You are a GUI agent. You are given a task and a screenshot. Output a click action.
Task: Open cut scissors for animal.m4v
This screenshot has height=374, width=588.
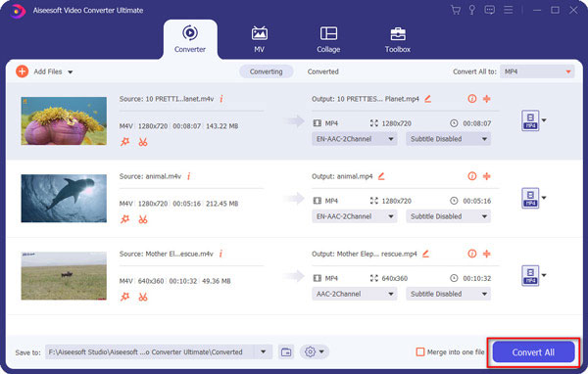click(x=142, y=219)
